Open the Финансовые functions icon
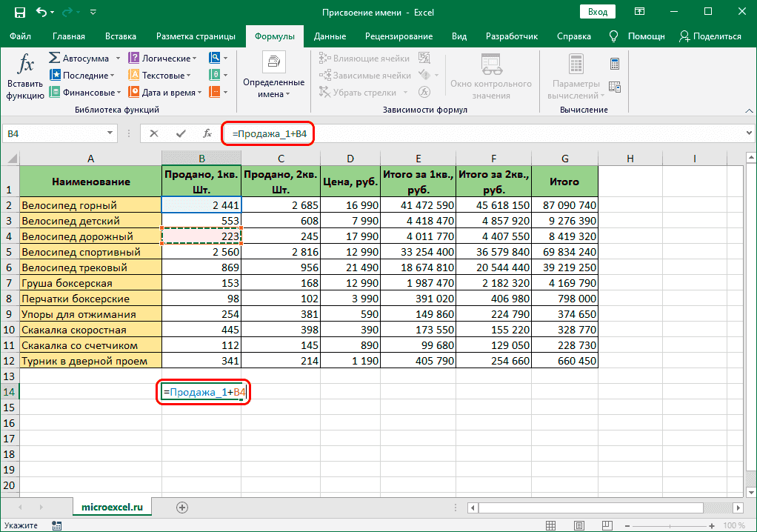This screenshot has height=532, width=757. pyautogui.click(x=55, y=91)
